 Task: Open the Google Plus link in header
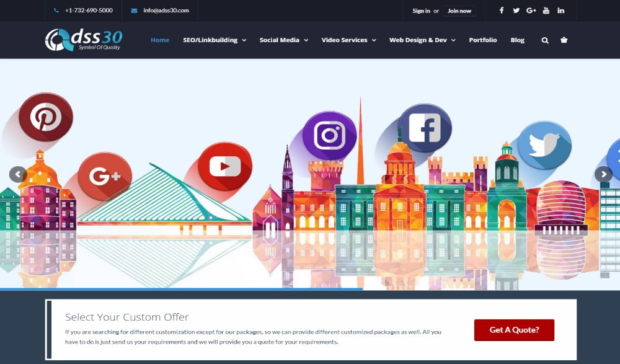click(531, 11)
